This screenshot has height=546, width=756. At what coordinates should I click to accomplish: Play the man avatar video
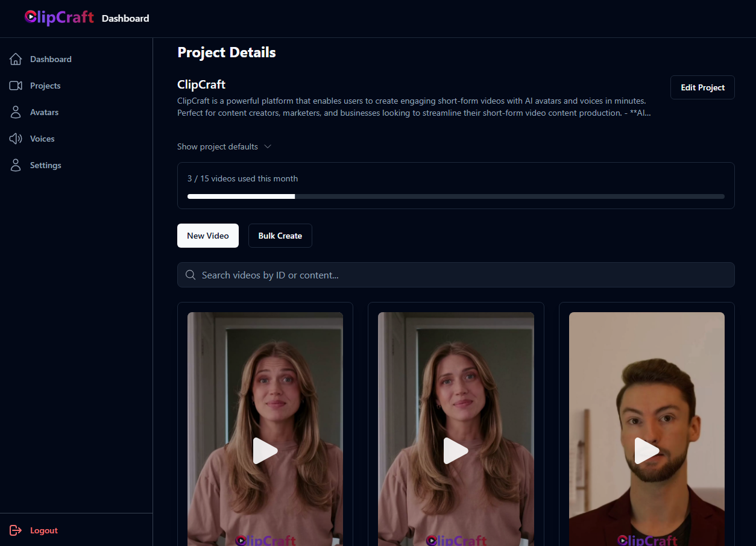tap(647, 451)
